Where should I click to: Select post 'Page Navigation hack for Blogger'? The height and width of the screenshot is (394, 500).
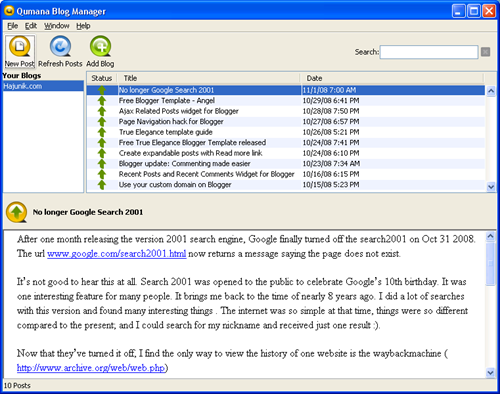tap(171, 122)
